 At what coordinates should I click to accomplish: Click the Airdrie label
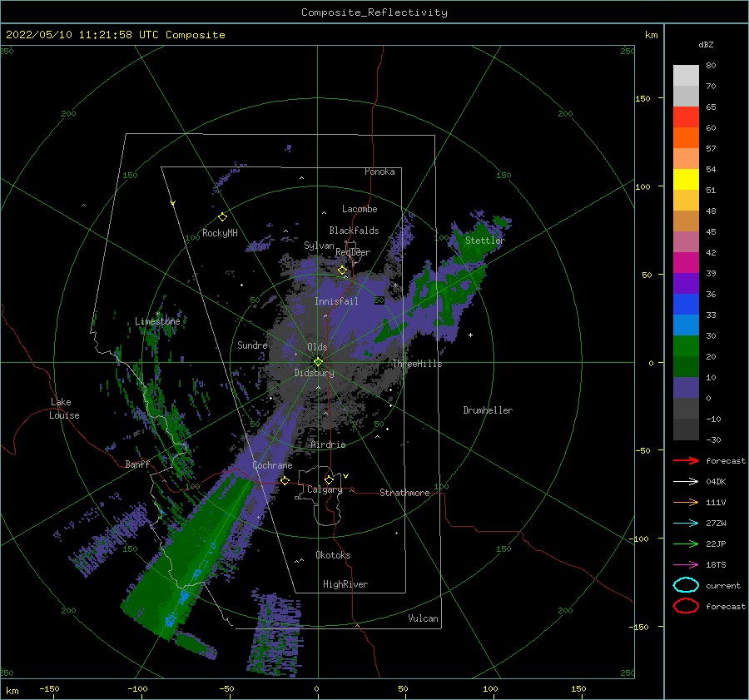328,444
